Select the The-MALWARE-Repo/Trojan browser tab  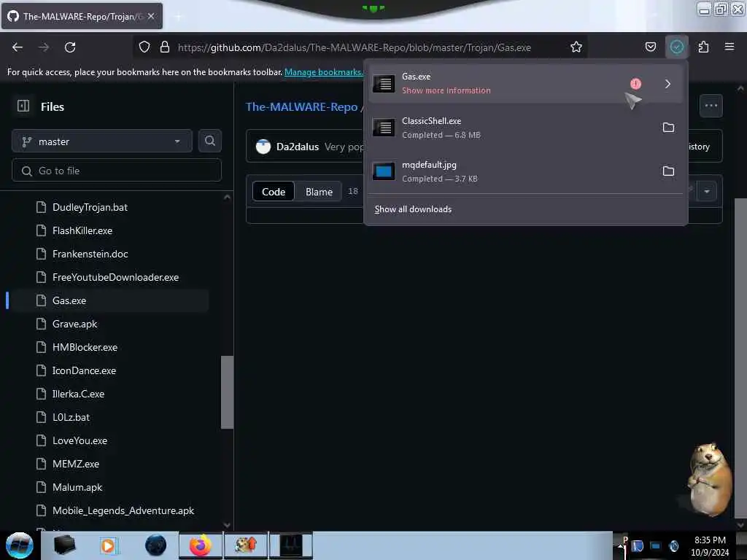pyautogui.click(x=82, y=16)
